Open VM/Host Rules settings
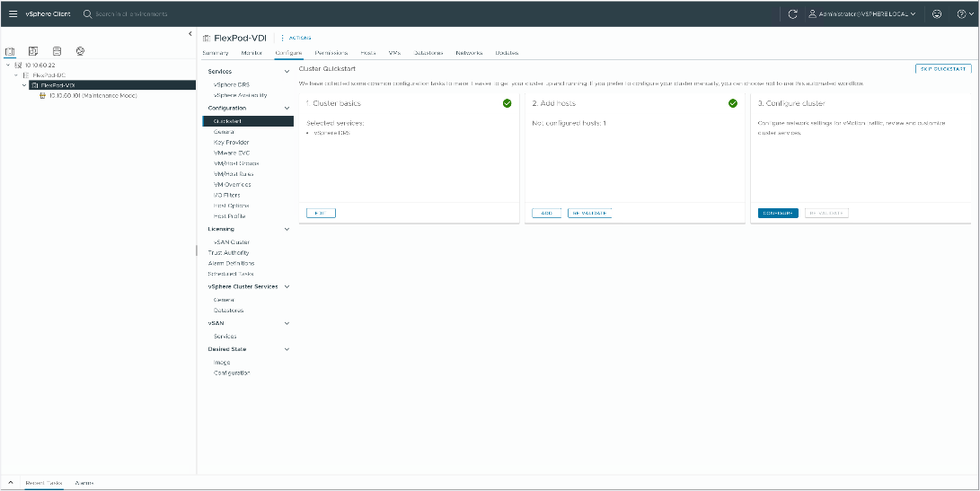This screenshot has width=980, height=491. (234, 174)
